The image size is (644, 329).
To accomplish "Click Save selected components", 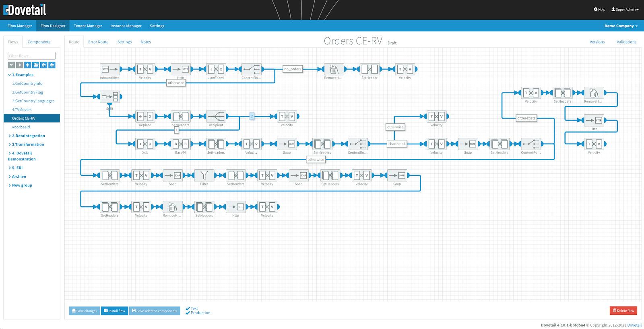I will tap(155, 311).
